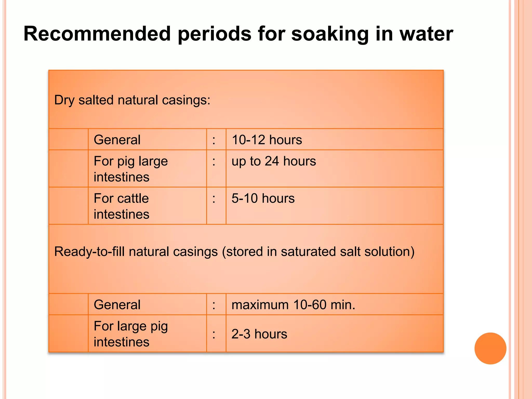The width and height of the screenshot is (532, 399).
Task: Click the 'For cattle intestines' cell
Action: pos(147,206)
